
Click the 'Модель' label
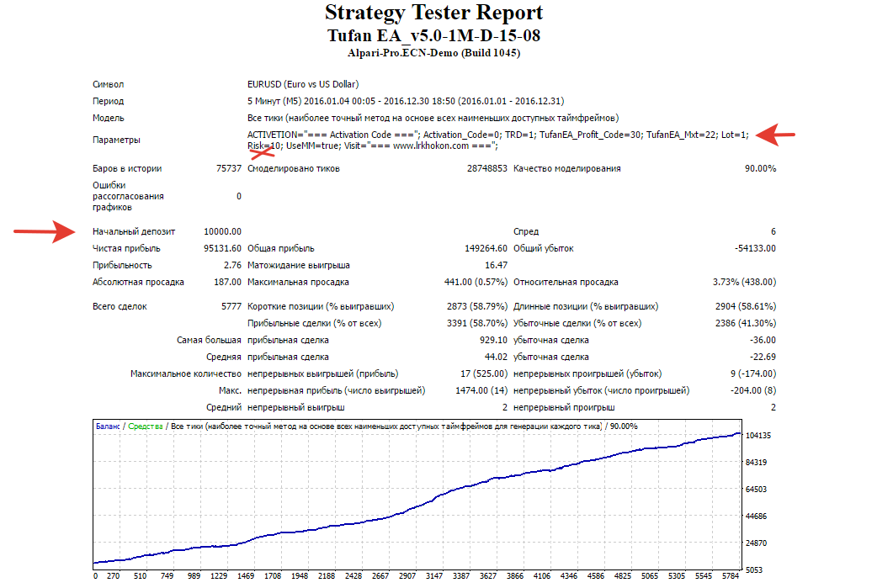coord(109,118)
